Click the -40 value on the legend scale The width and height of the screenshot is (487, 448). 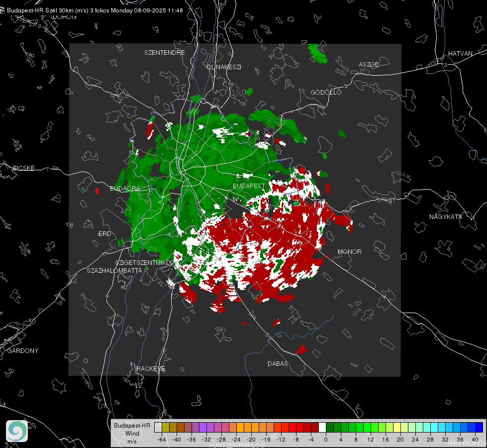point(177,440)
